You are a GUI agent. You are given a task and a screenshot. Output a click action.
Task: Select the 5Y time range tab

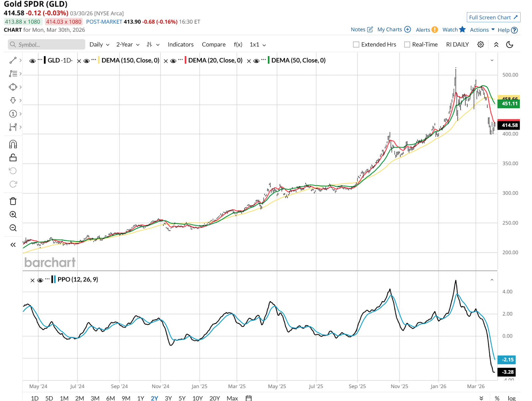182,398
